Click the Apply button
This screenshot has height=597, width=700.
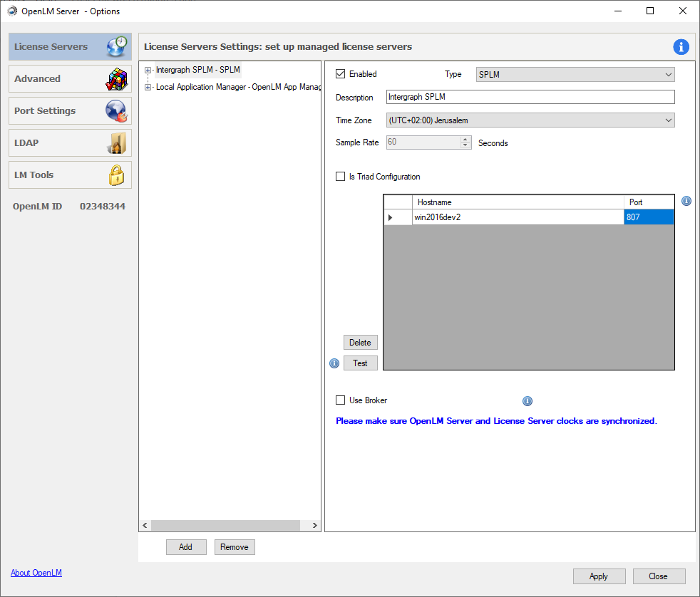pyautogui.click(x=599, y=576)
